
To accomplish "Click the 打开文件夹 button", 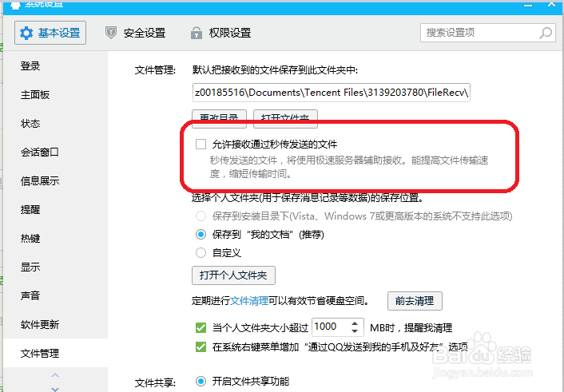I will point(285,119).
